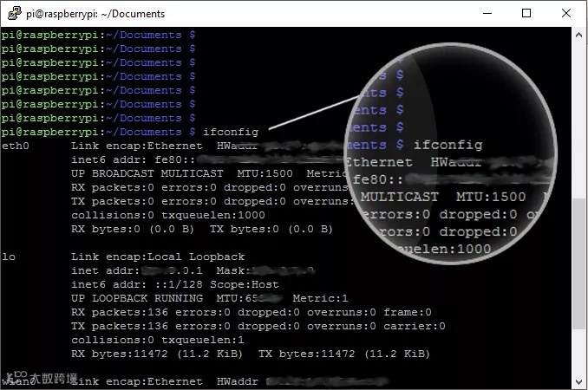This screenshot has height=390, width=588.
Task: Click 'TX packets:136' line with carrier:0
Action: 258,326
